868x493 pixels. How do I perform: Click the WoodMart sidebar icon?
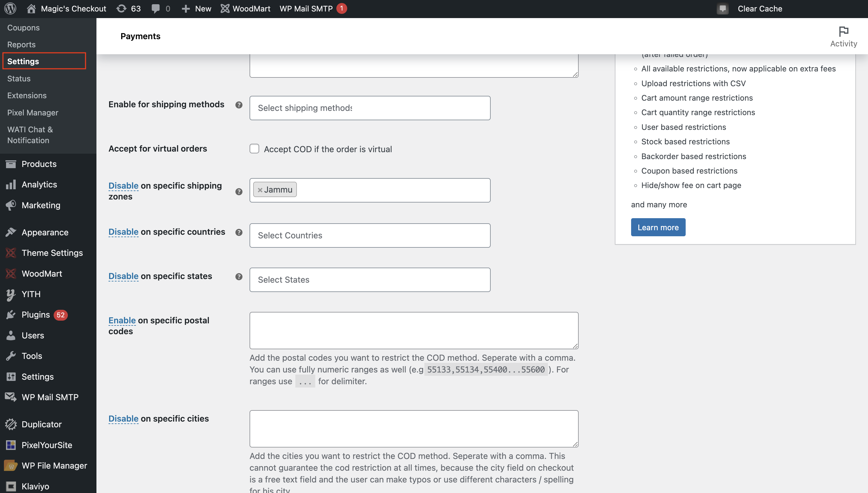tap(11, 273)
